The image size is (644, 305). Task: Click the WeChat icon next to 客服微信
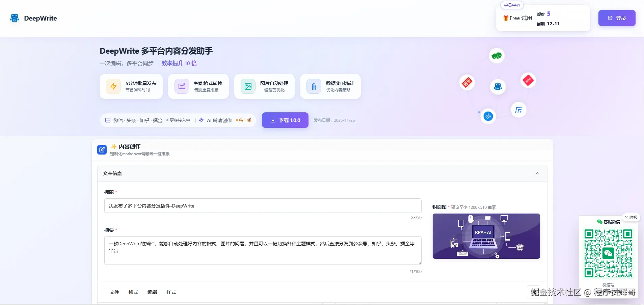click(x=600, y=222)
